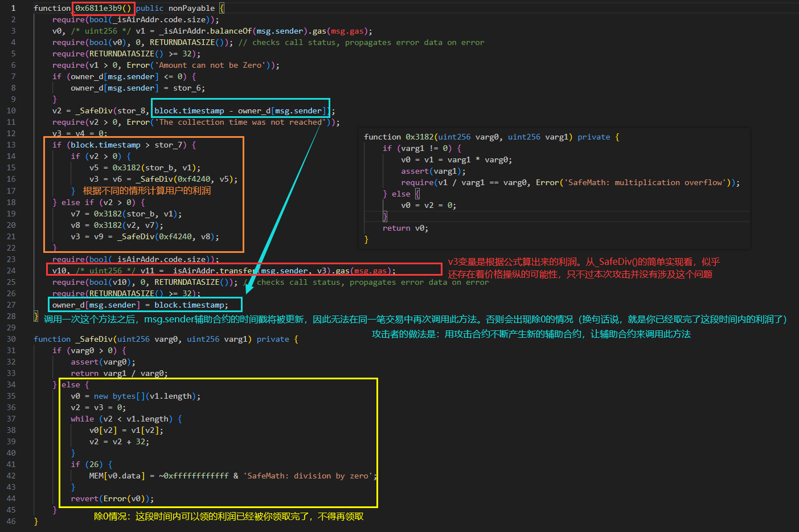Click 'stor_6' on line 8
Image resolution: width=799 pixels, height=532 pixels.
click(x=187, y=88)
